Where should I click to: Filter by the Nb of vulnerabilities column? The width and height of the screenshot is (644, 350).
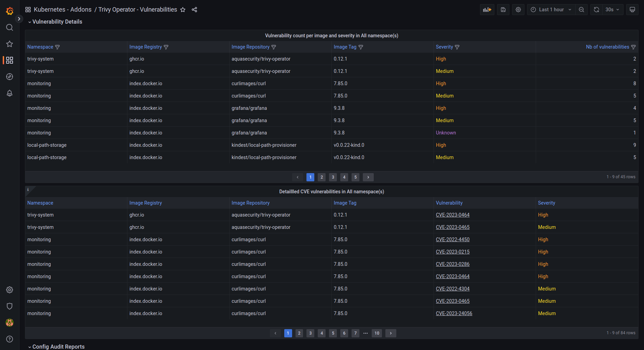tap(633, 47)
